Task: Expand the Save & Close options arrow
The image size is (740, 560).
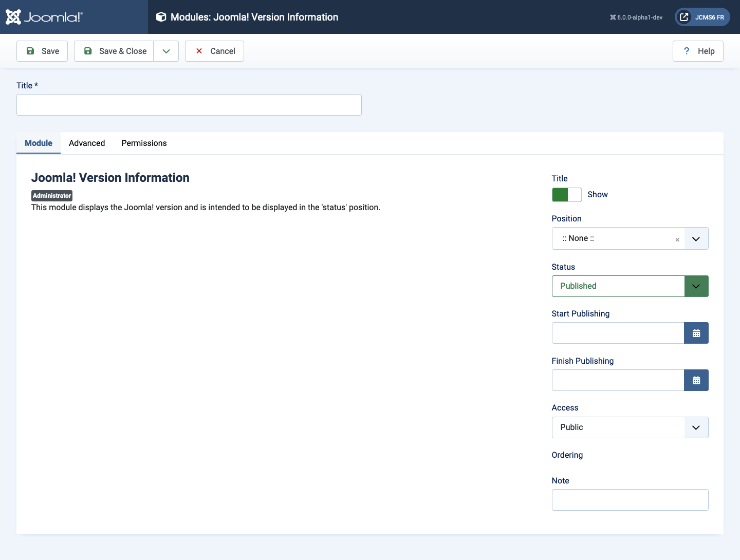Action: click(166, 51)
